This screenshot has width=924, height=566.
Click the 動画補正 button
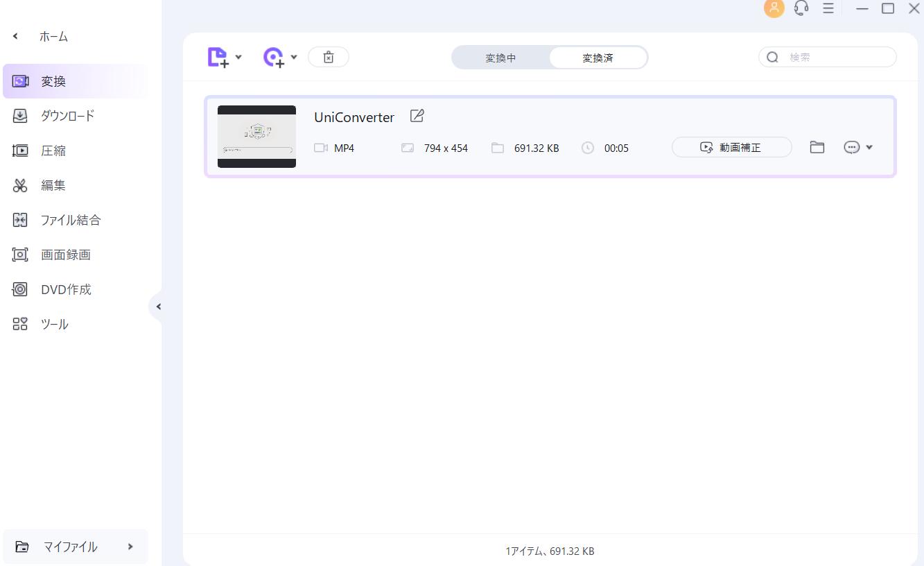732,147
